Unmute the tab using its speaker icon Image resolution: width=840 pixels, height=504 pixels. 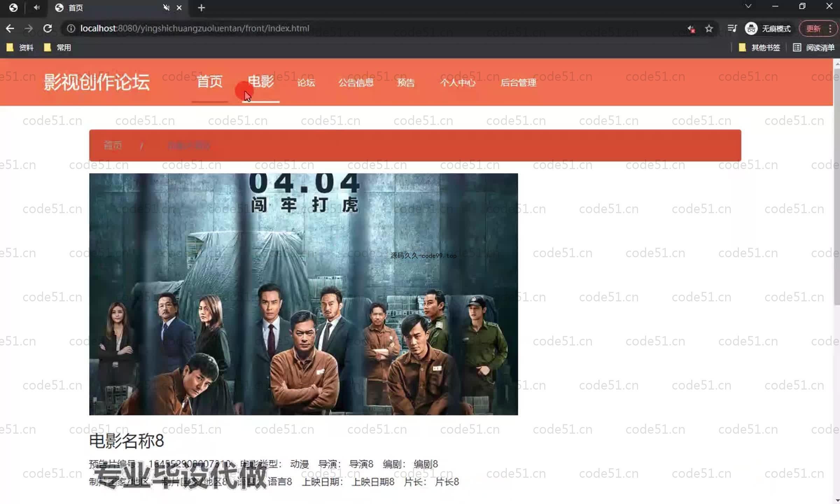(x=166, y=7)
